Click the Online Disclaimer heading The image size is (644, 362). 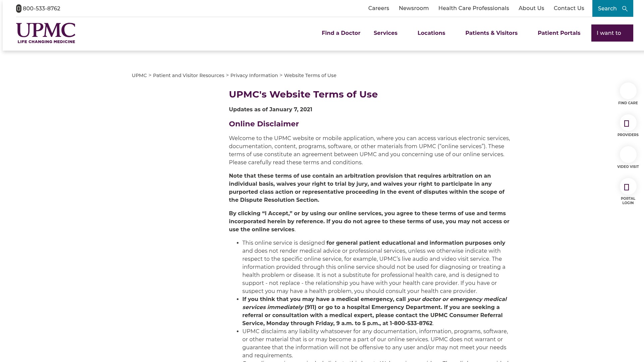(264, 124)
